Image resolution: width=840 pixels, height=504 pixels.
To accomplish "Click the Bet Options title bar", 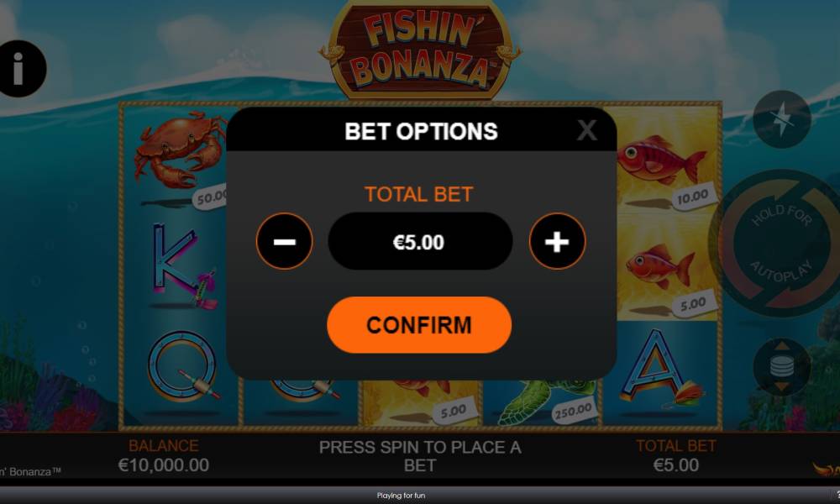I will [421, 130].
